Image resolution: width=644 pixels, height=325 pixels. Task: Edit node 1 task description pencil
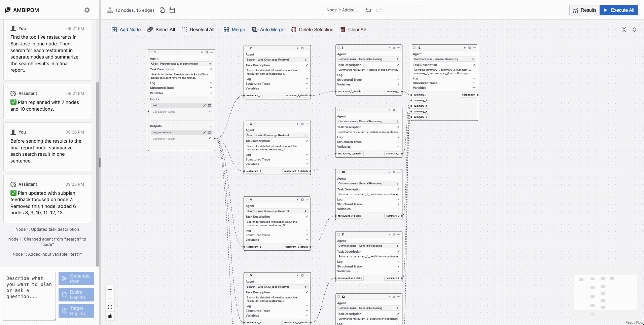tap(211, 69)
